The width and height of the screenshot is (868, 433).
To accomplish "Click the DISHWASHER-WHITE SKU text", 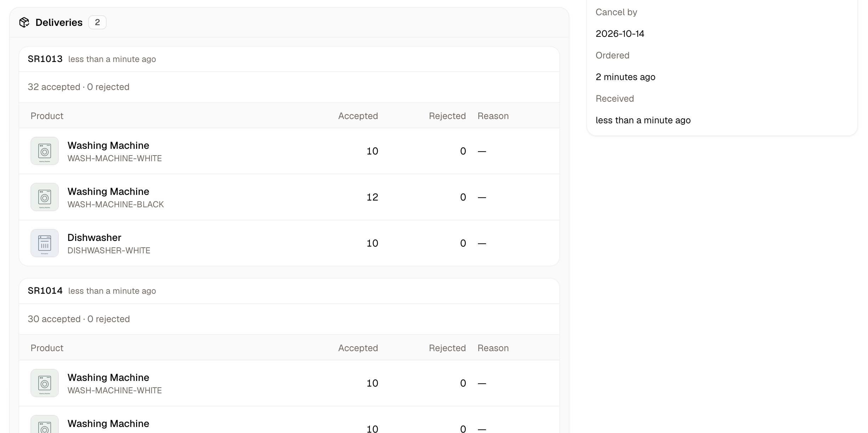I will point(109,251).
